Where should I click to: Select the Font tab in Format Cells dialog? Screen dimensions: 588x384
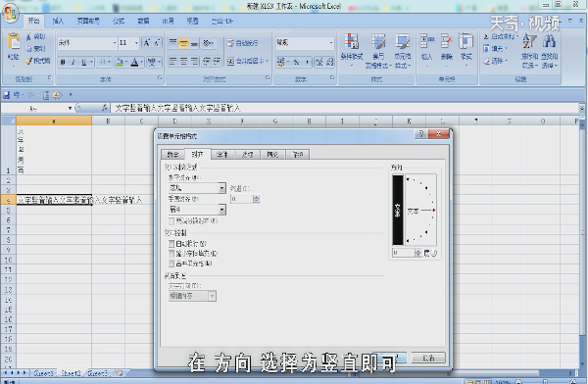coord(222,154)
